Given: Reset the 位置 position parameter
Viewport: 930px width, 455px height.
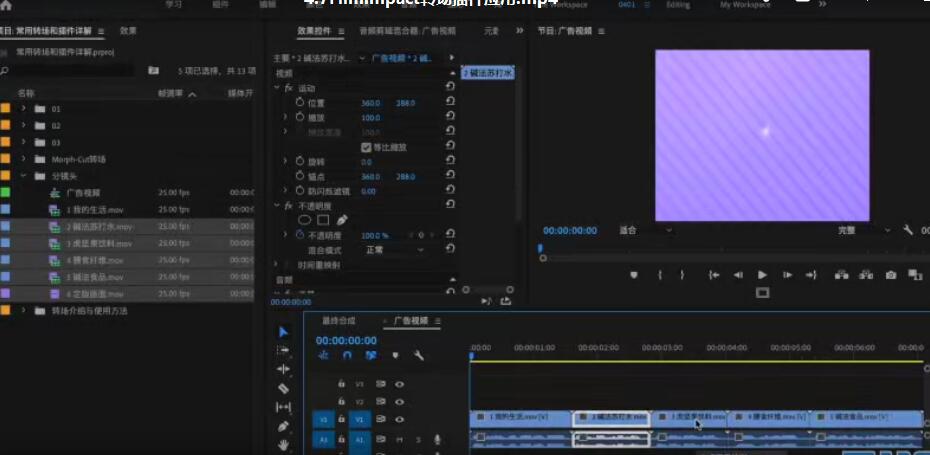Looking at the screenshot, I should (450, 103).
